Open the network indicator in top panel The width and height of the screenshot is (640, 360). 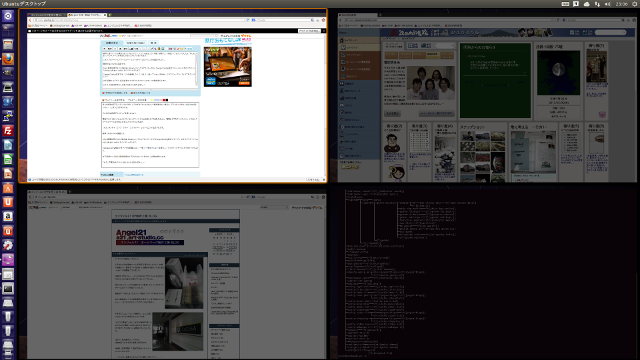597,4
